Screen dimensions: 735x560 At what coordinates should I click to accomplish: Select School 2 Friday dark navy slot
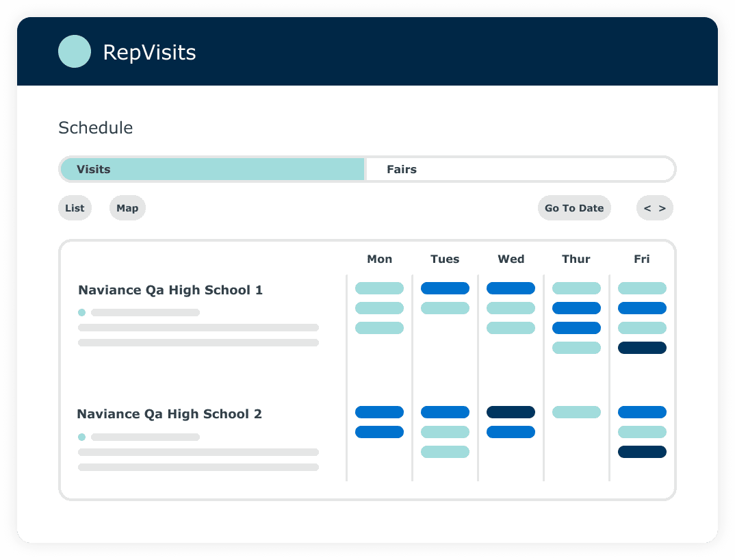[x=642, y=452]
